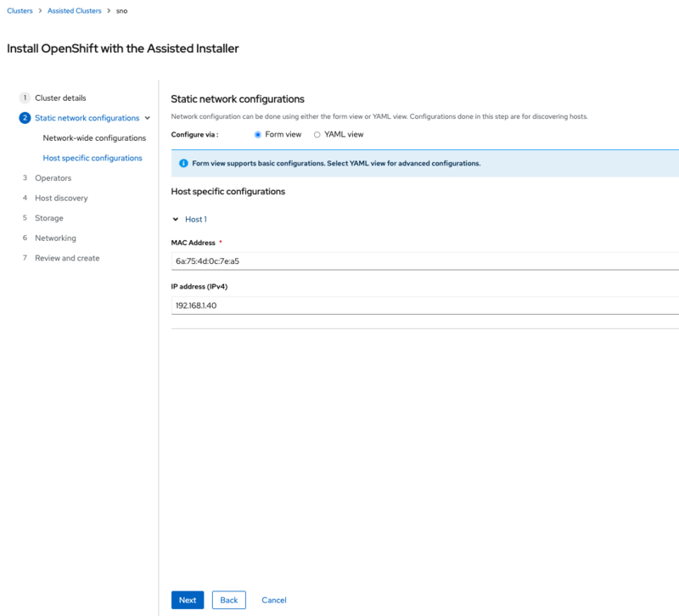
Task: Click the chevron next to Host 1
Action: [x=177, y=217]
